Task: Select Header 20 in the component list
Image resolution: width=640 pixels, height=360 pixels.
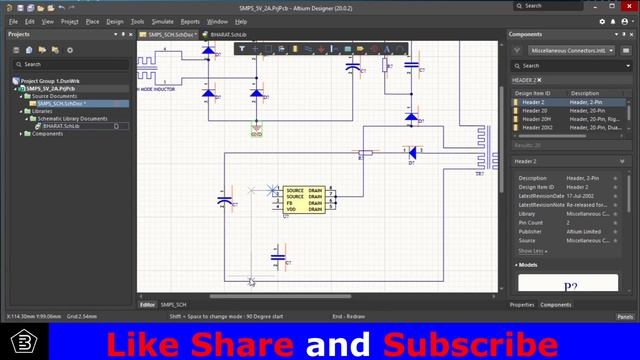Action: coord(568,111)
